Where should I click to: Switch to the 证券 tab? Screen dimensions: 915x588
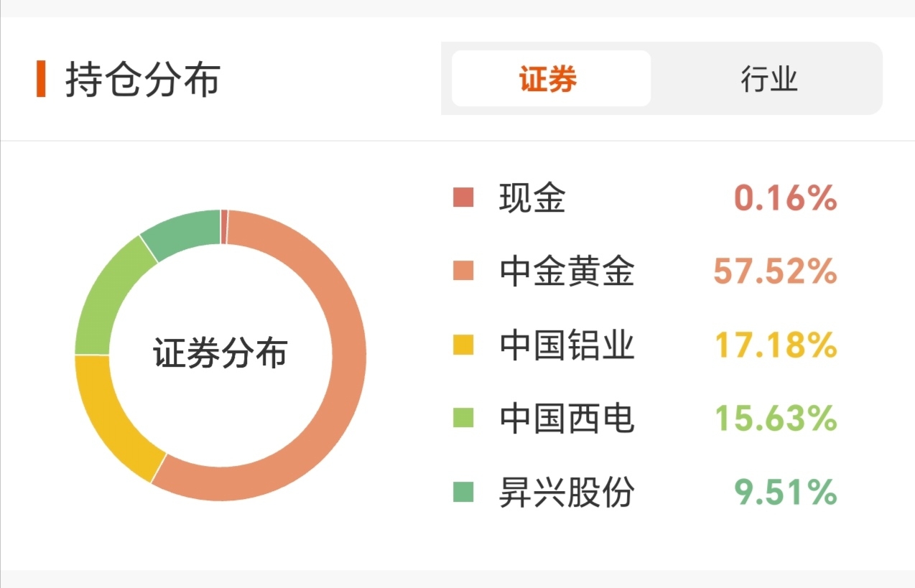(x=549, y=79)
